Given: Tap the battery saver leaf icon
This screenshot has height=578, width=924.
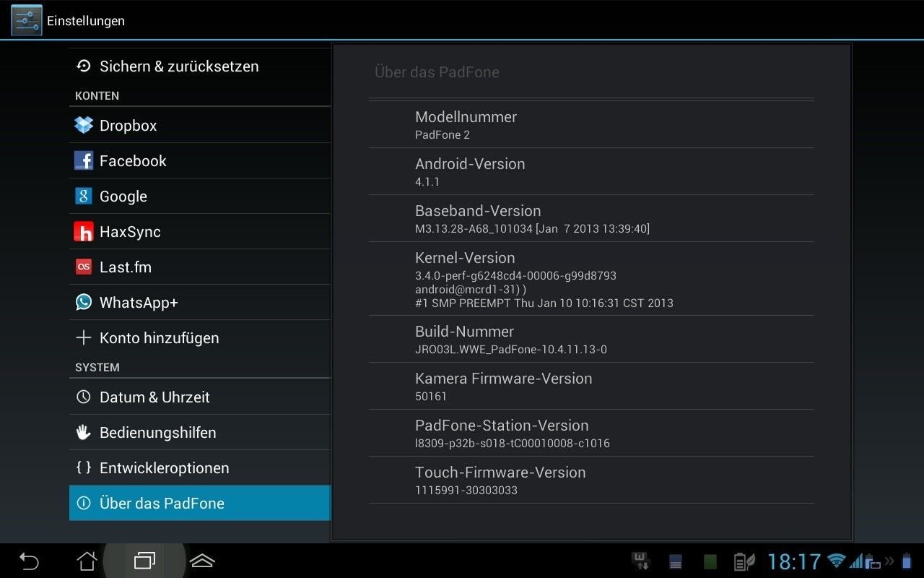Looking at the screenshot, I should point(744,561).
